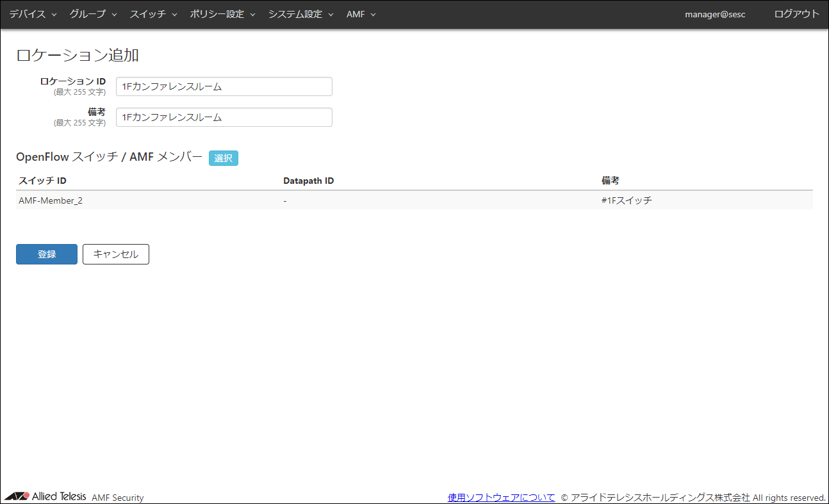Click the Datapath ID column header
829x504 pixels.
308,181
